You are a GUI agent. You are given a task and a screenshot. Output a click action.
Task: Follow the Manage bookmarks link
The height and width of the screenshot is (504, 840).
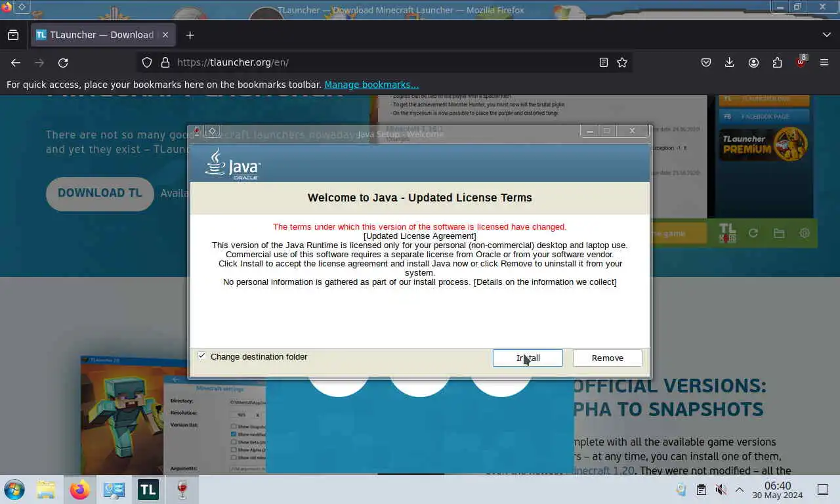[x=371, y=85]
